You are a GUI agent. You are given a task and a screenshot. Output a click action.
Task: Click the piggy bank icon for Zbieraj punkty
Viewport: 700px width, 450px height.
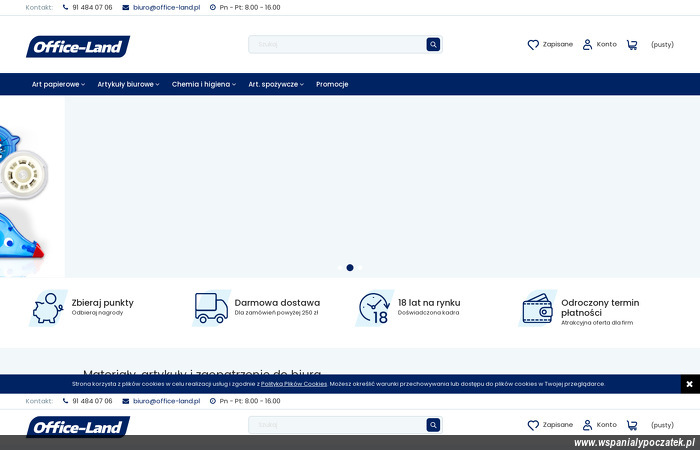tap(48, 308)
